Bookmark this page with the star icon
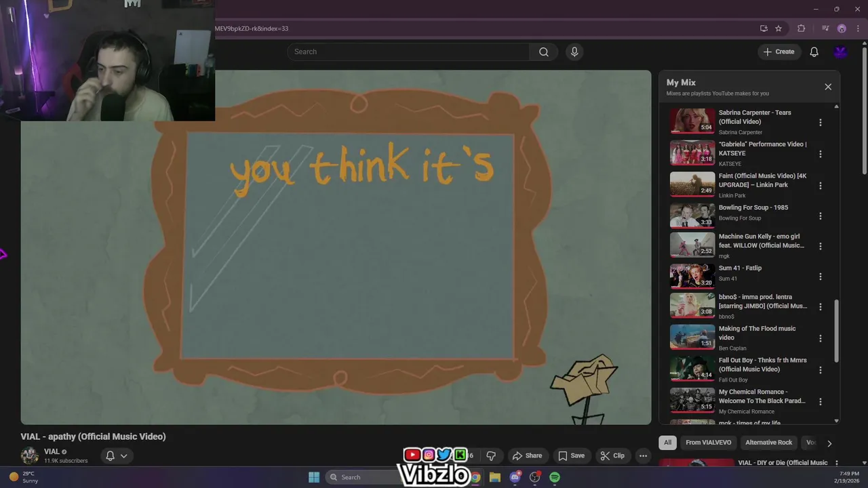 click(778, 28)
